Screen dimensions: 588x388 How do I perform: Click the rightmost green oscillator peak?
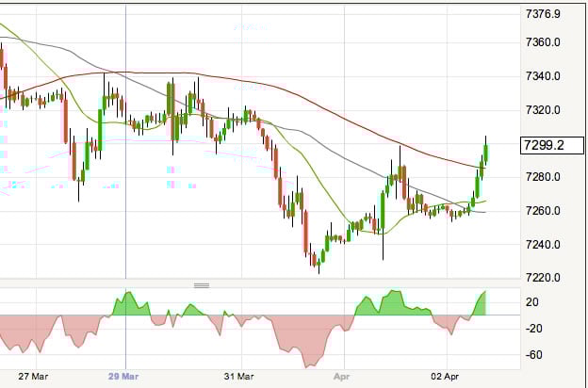click(483, 301)
